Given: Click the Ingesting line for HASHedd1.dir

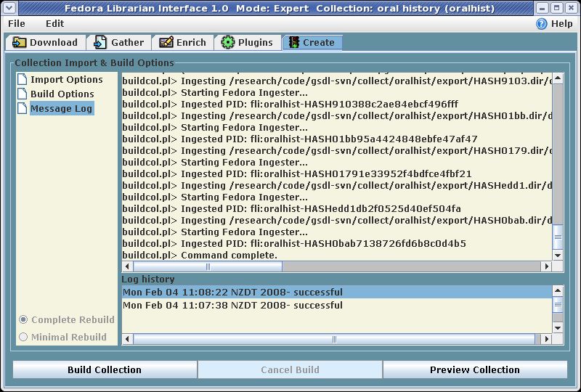Looking at the screenshot, I should 337,185.
